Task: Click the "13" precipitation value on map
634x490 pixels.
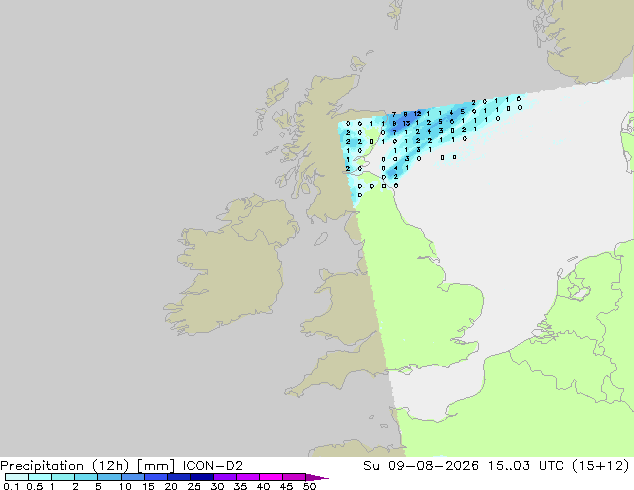Action: (406, 123)
